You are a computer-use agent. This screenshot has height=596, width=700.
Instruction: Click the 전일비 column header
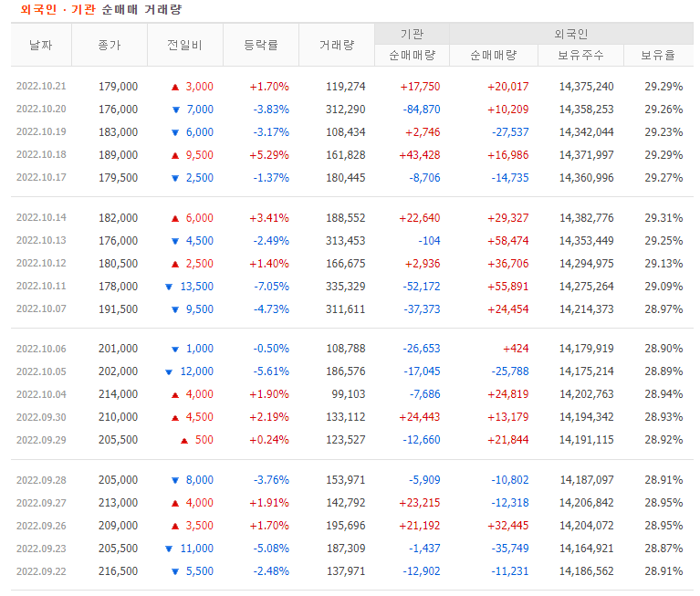[185, 45]
